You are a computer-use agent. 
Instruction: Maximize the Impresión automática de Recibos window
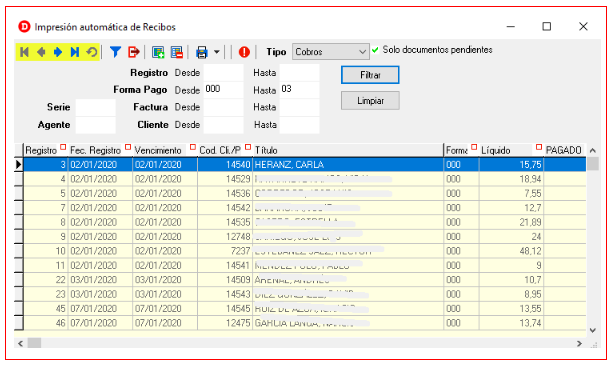(x=547, y=27)
